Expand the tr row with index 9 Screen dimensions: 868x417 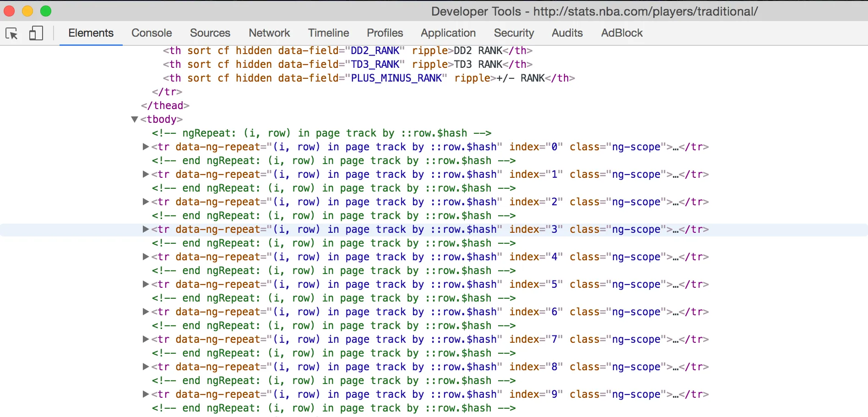pyautogui.click(x=146, y=394)
